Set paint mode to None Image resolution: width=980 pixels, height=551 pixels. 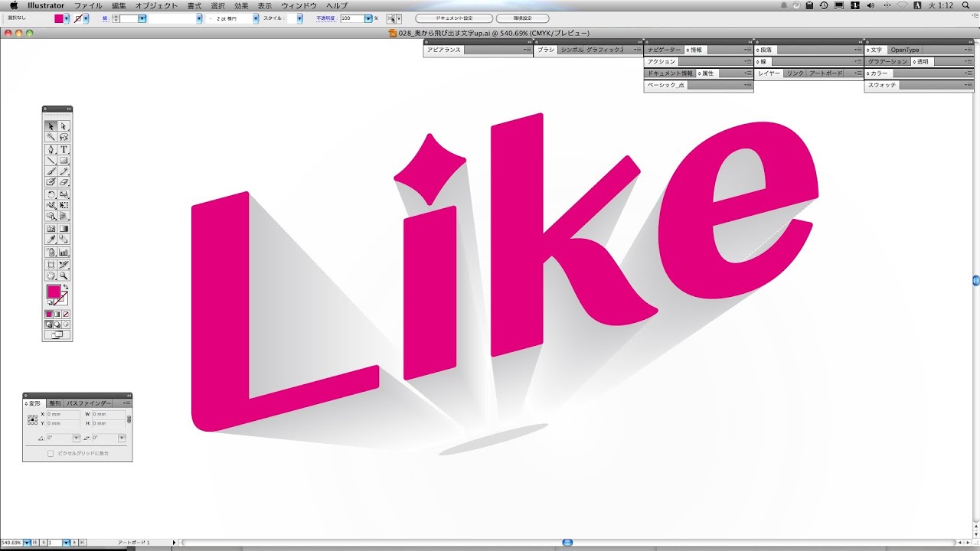pos(66,314)
